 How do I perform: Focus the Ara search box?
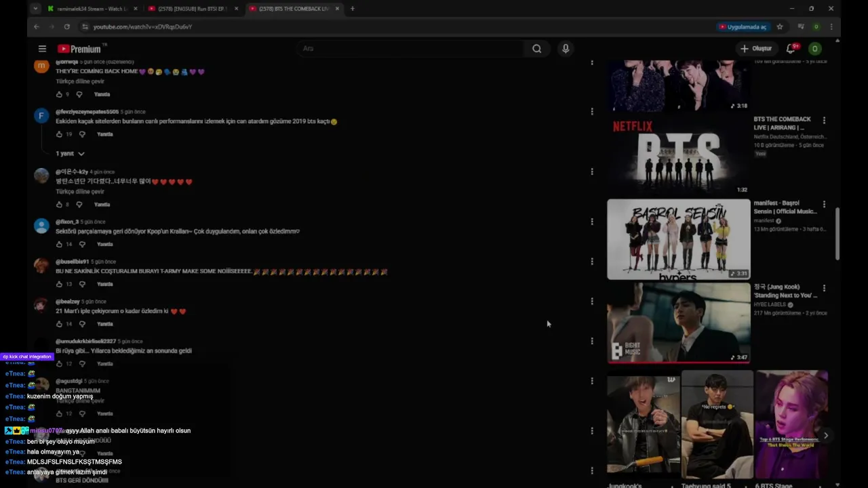(x=410, y=49)
